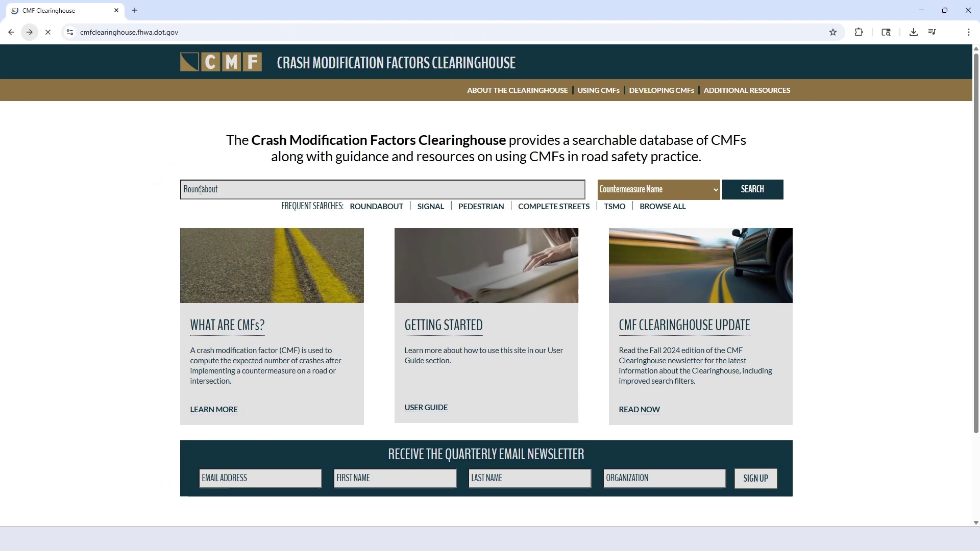Viewport: 980px width, 551px height.
Task: Open new tab with plus icon
Action: (x=135, y=10)
